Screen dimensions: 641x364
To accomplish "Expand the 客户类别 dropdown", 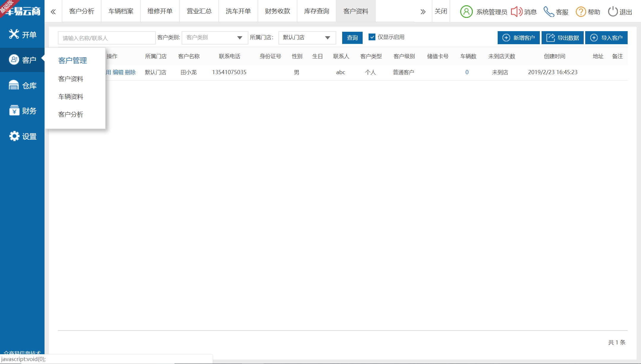I will (x=215, y=38).
